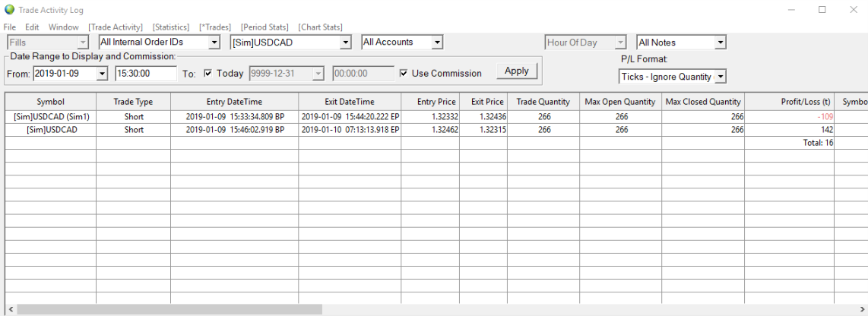Click the Max Closed Quantity column header
The width and height of the screenshot is (868, 316).
703,102
